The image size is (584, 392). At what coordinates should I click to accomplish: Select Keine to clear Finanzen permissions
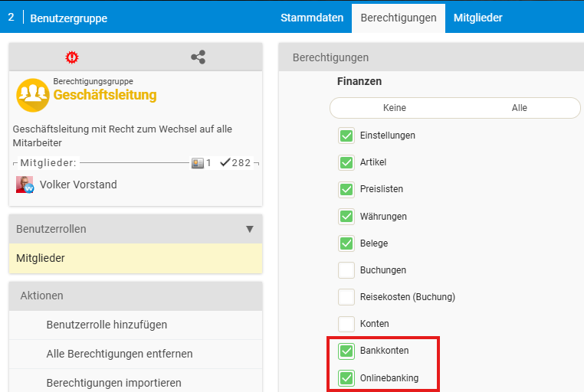pos(395,108)
